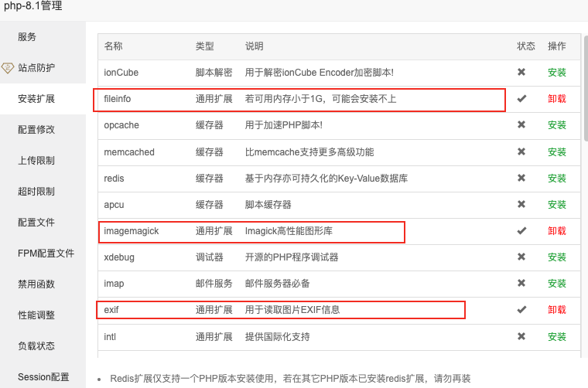Click the diamond icon beside 站点防护
This screenshot has height=388, width=588.
pyautogui.click(x=8, y=68)
